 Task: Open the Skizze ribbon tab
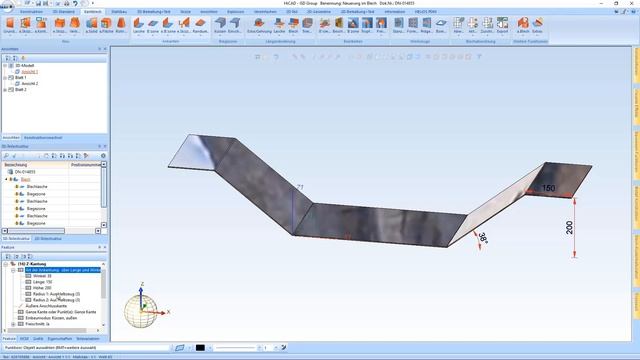185,12
